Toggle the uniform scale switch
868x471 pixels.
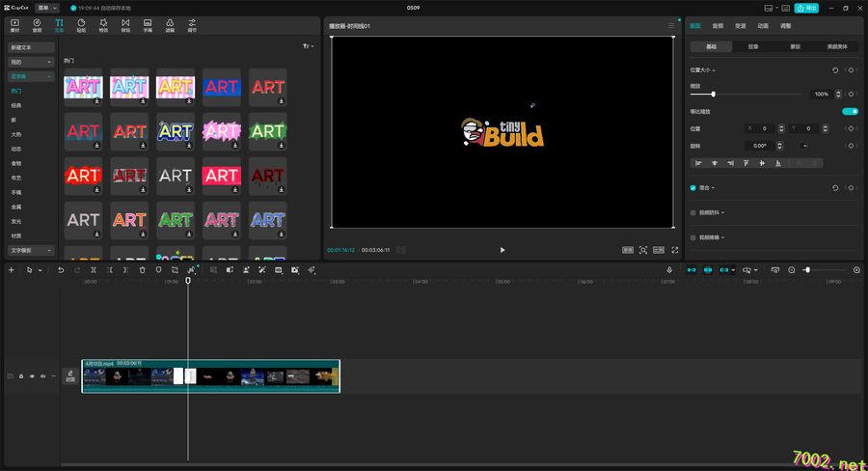850,111
